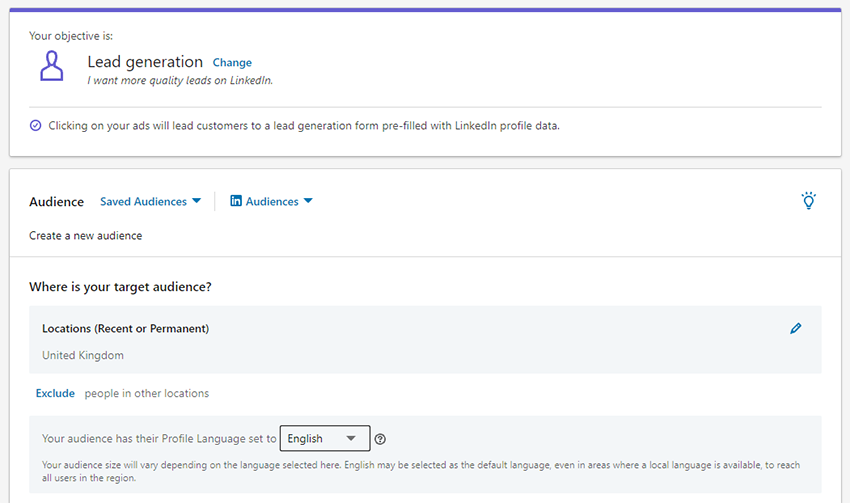Click the Locations (Recent or Permanent) label
Screen dimensions: 850x503
point(125,328)
